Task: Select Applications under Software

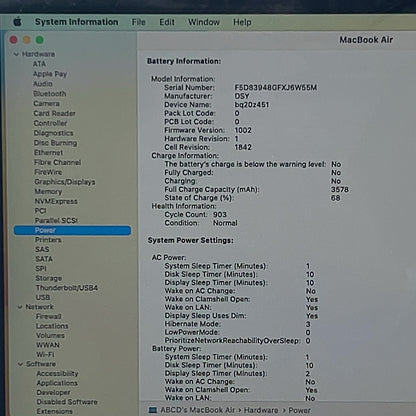Action: [x=57, y=383]
